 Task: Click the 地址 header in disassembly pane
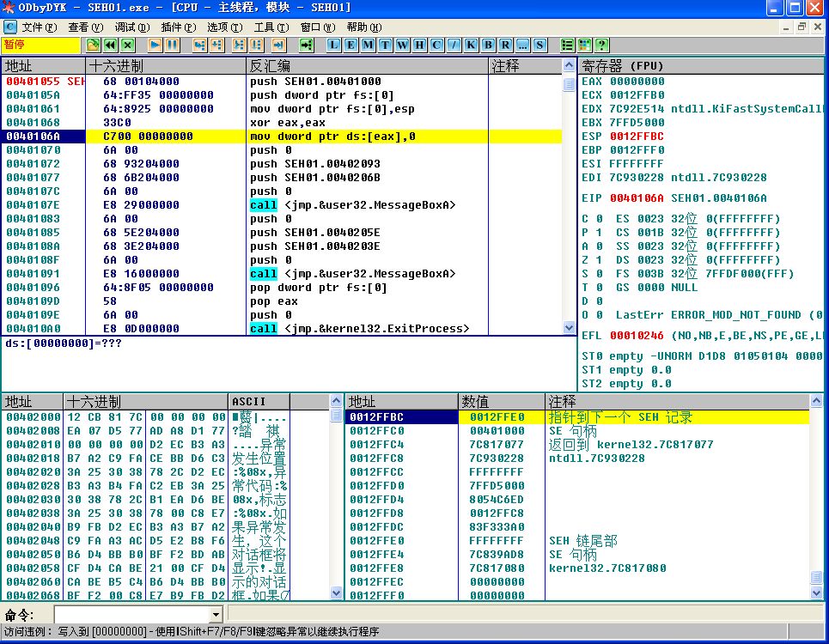43,65
